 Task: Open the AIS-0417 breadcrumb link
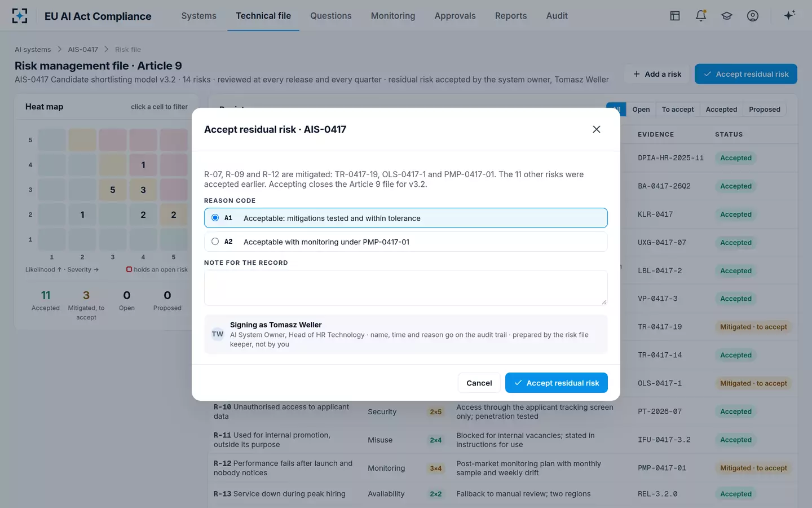coord(83,50)
